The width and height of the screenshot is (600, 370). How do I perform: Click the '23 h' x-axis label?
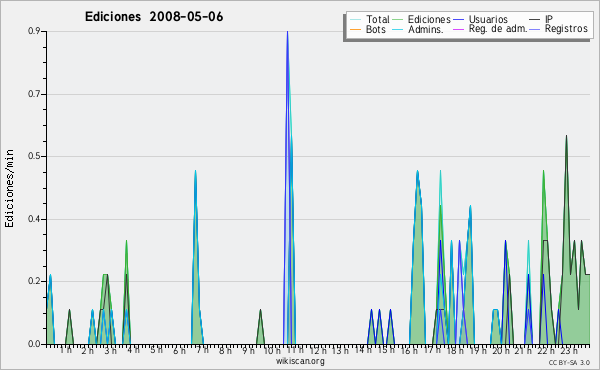(569, 350)
